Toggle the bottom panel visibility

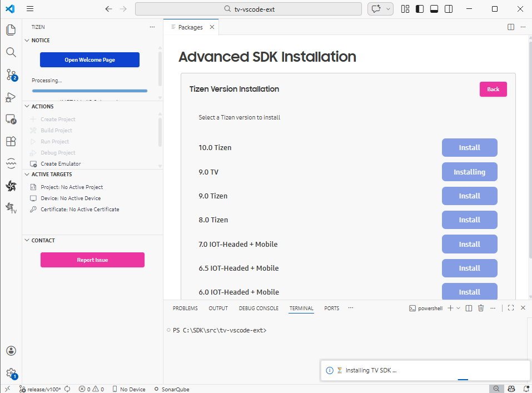434,9
